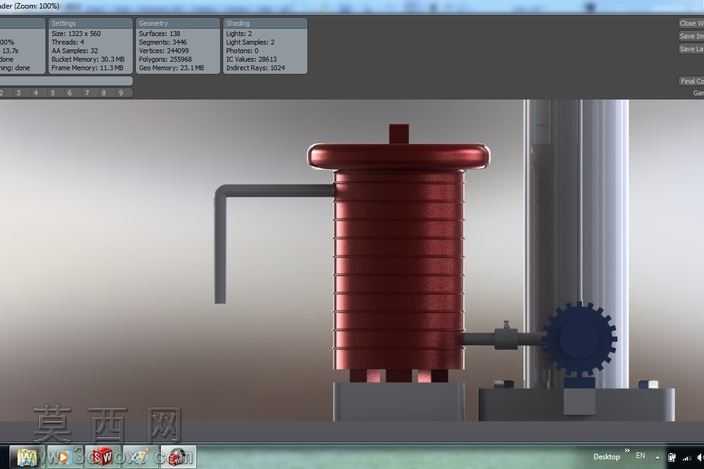
Task: Click the 'Vertices: 244099' text
Action: point(164,51)
